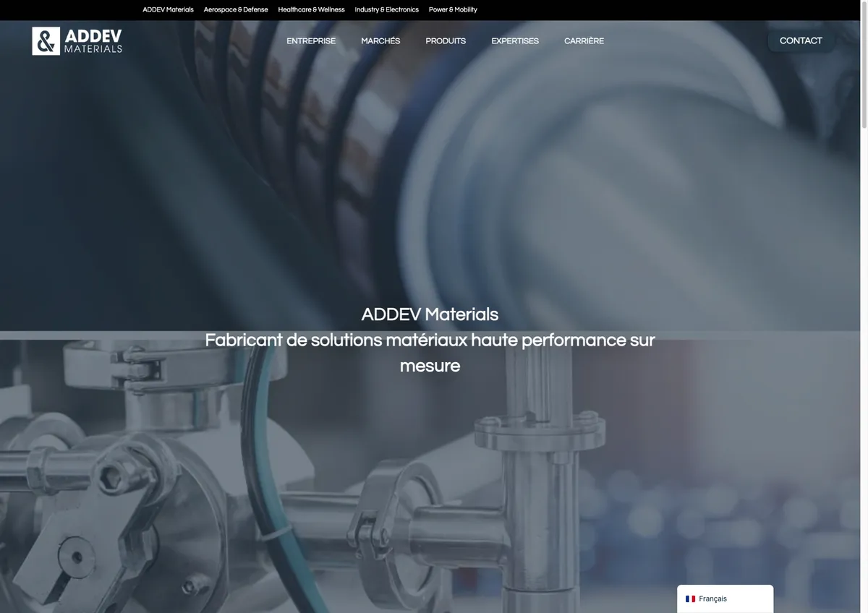Click the text 'Fabricant de solutions matériaux haute performance'
Image resolution: width=868 pixels, height=613 pixels.
415,340
